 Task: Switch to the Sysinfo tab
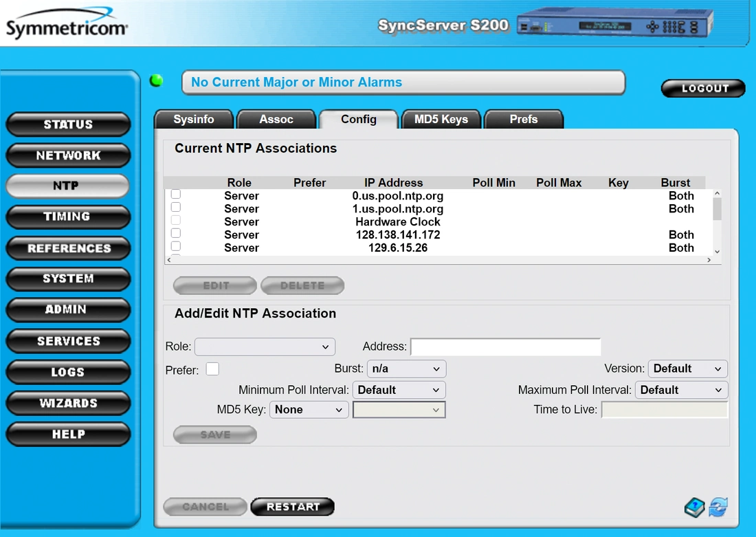coord(194,120)
